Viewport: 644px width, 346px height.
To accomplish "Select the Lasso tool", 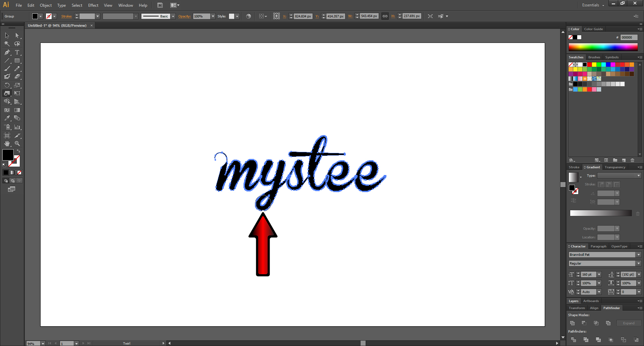I will click(17, 44).
